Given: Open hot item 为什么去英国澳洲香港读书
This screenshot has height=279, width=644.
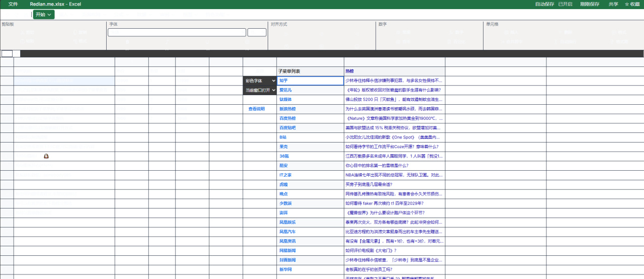Looking at the screenshot, I should [393, 109].
